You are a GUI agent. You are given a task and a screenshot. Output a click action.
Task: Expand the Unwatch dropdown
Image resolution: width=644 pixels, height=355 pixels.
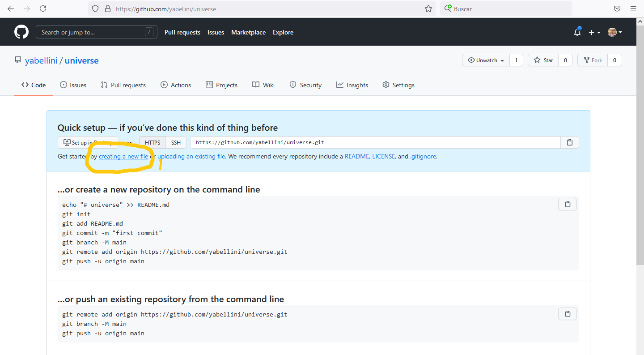pyautogui.click(x=486, y=60)
